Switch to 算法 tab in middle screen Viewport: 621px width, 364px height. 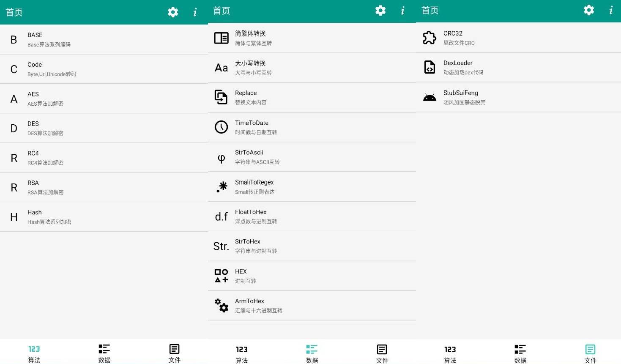click(x=242, y=354)
